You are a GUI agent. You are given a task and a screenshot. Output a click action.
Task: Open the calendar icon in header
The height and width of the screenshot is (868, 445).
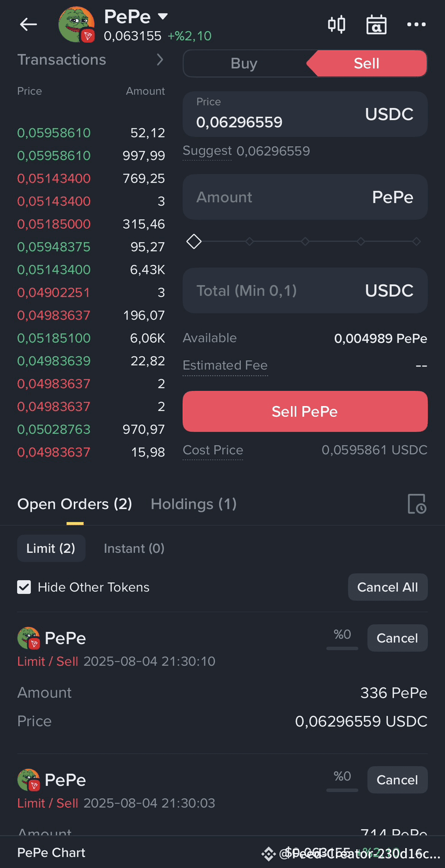click(x=376, y=25)
